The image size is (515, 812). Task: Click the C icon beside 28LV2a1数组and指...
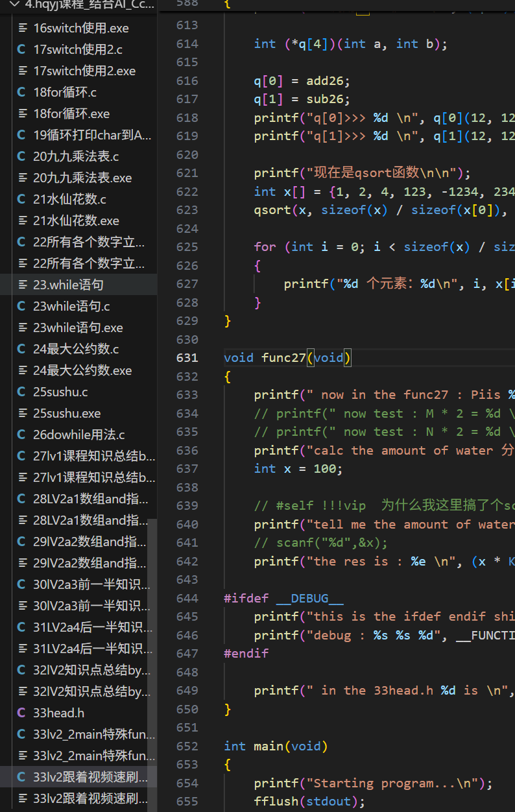(x=21, y=499)
